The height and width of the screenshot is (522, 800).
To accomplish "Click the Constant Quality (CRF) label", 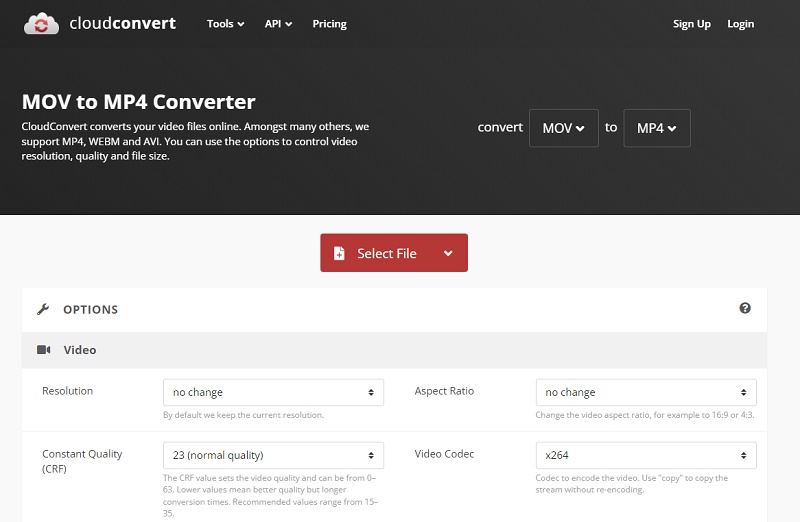I will (82, 461).
